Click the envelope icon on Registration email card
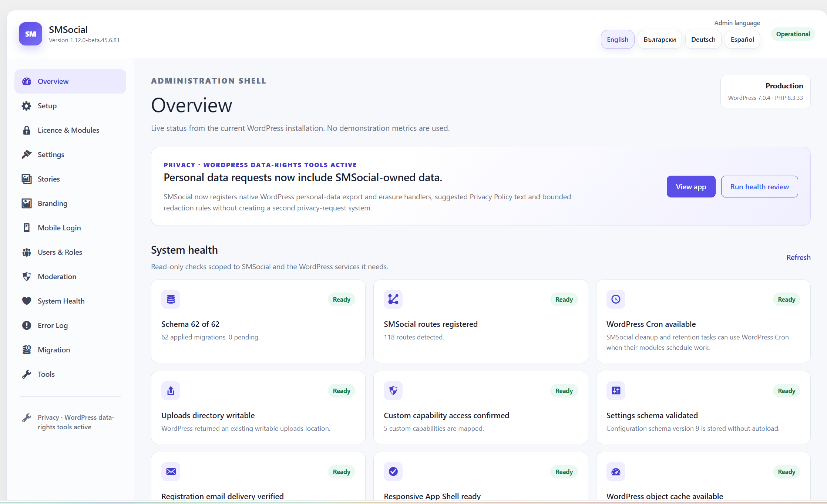This screenshot has height=504, width=827. coord(171,471)
